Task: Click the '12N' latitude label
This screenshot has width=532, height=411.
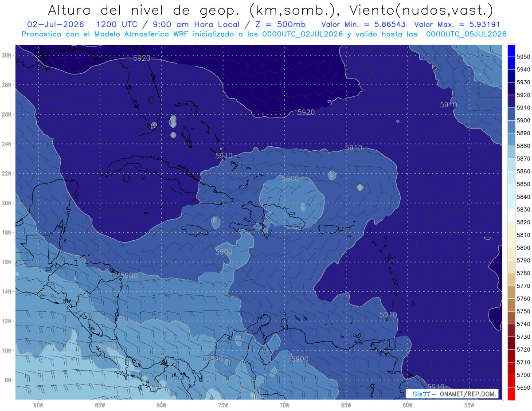Action: (7, 321)
